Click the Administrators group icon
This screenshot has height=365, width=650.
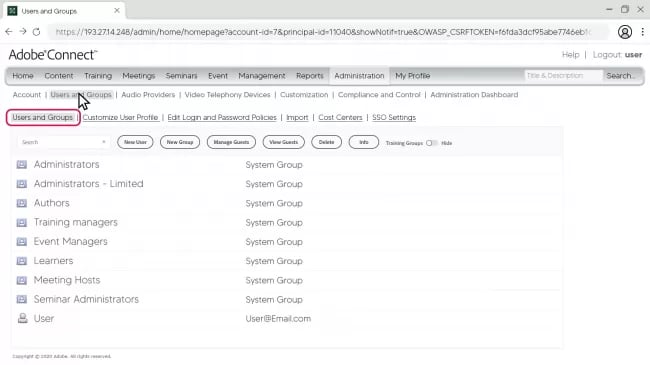click(22, 165)
